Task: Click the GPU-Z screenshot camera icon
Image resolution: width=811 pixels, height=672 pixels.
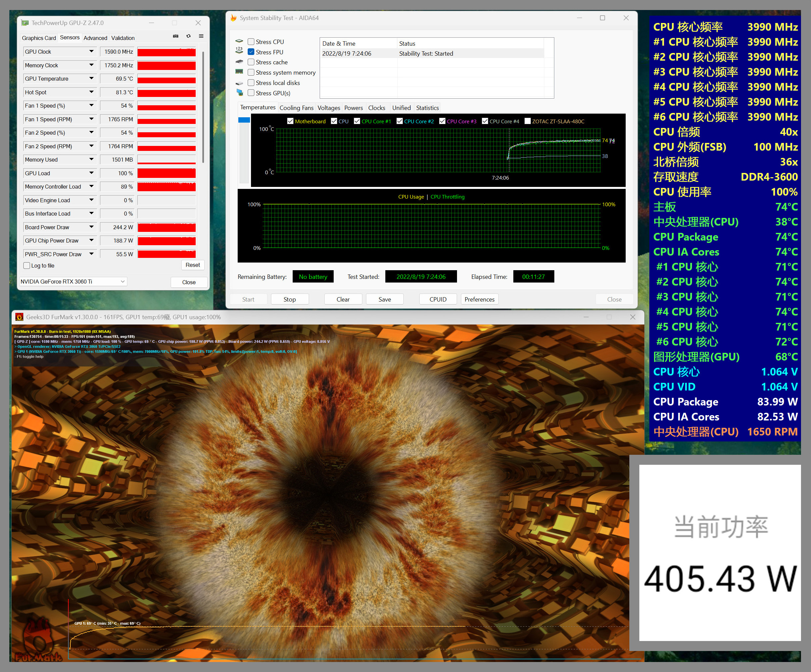Action: coord(176,36)
